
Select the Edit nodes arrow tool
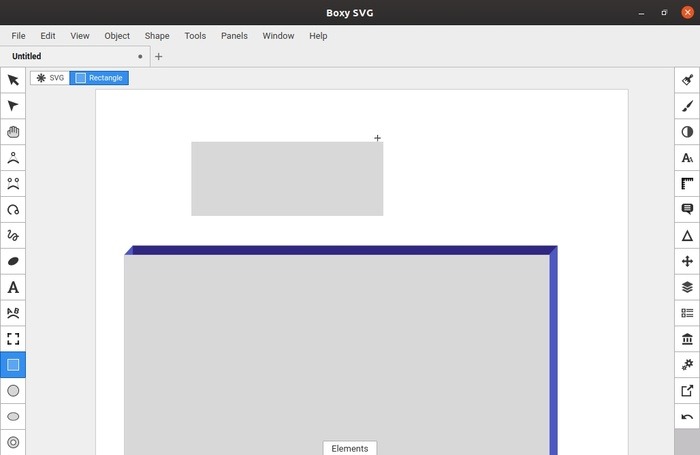(13, 106)
